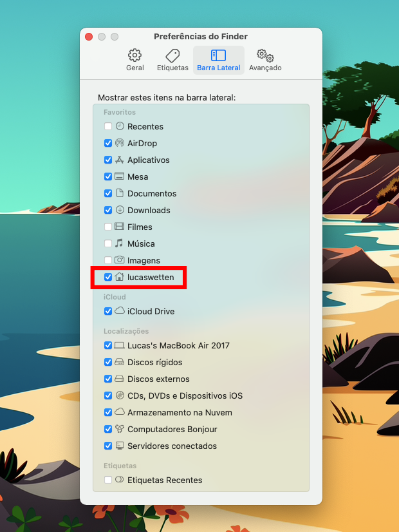
Task: Toggle the Downloads checkbox
Action: (108, 210)
